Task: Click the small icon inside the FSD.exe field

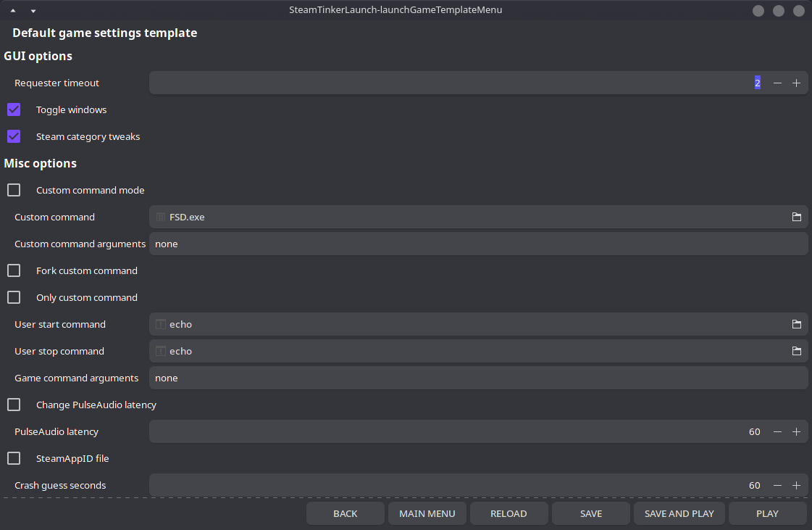Action: point(160,217)
